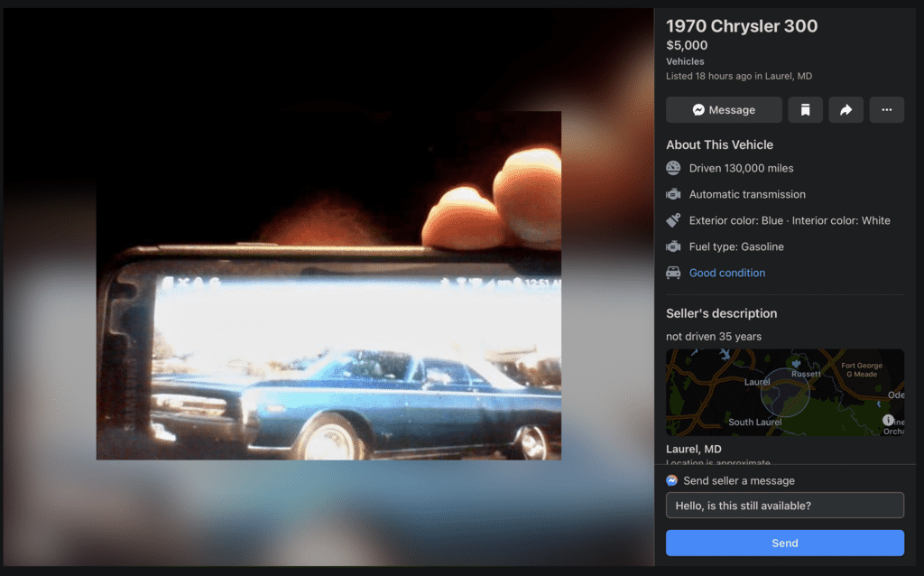Open the three-dots more options menu
Image resolution: width=924 pixels, height=576 pixels.
(886, 110)
